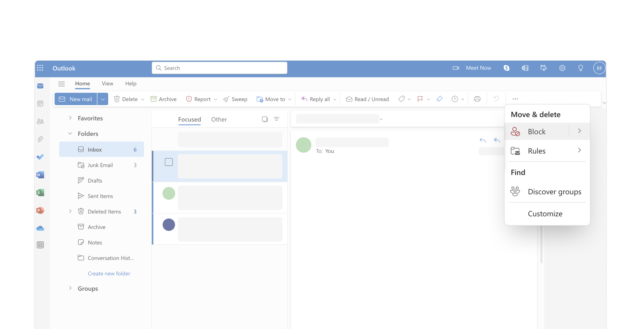
Task: Expand the New mail dropdown arrow
Action: [x=103, y=99]
